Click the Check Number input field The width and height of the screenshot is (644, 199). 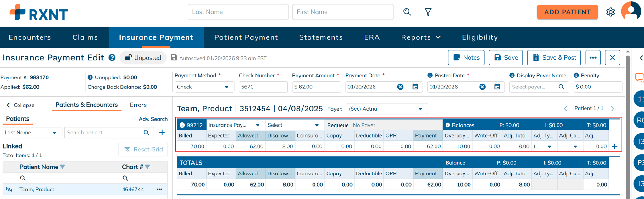click(x=263, y=87)
